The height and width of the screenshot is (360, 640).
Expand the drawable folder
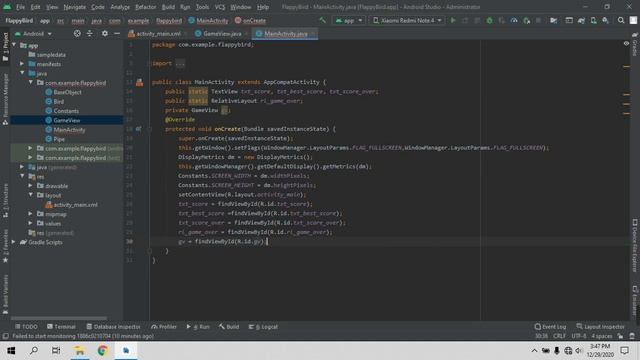(30, 186)
